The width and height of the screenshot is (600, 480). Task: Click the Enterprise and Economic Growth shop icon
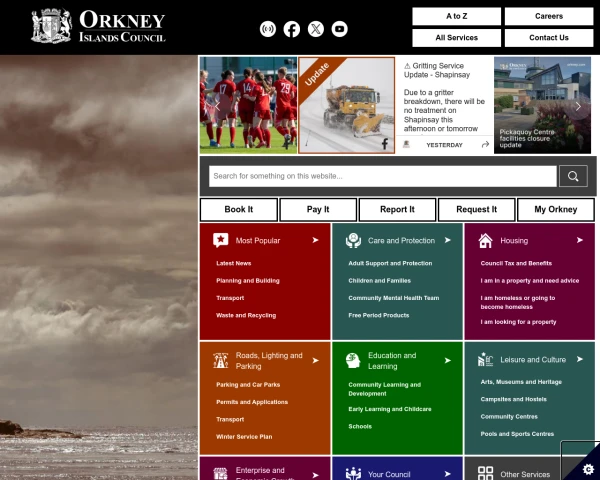click(220, 474)
